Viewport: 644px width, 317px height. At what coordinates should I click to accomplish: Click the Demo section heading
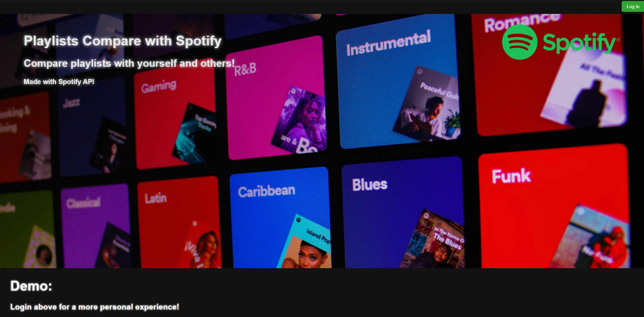[31, 286]
